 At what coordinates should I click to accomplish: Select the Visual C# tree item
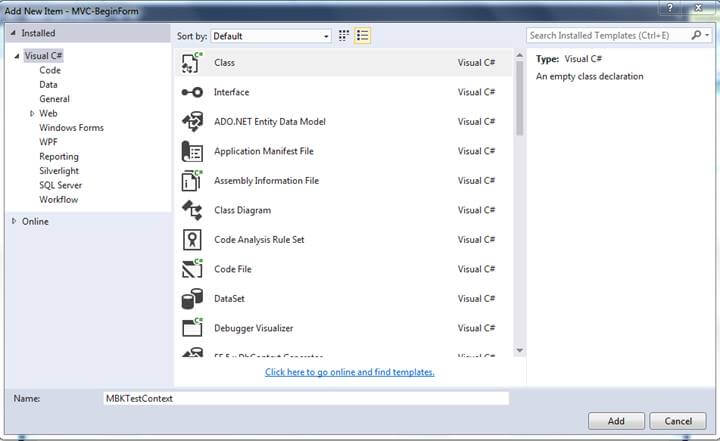pyautogui.click(x=43, y=56)
